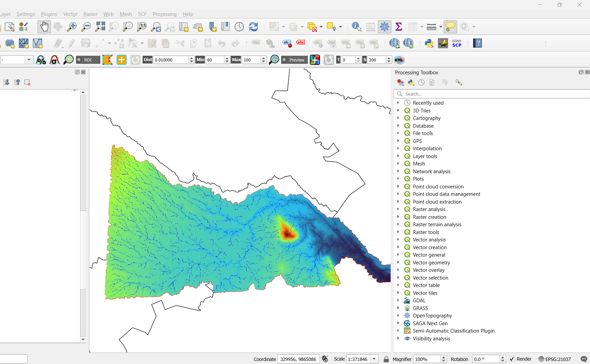The height and width of the screenshot is (364, 590).
Task: Open the Mesh menu
Action: click(126, 14)
